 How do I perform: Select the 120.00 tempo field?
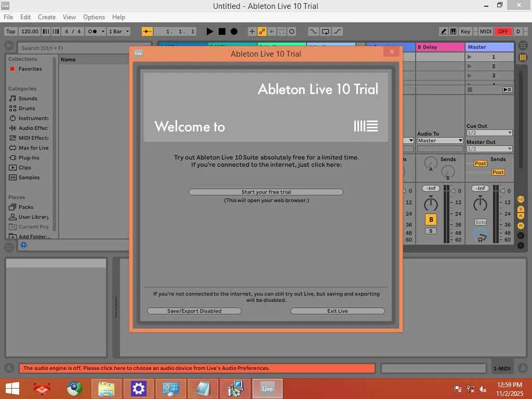click(x=30, y=32)
